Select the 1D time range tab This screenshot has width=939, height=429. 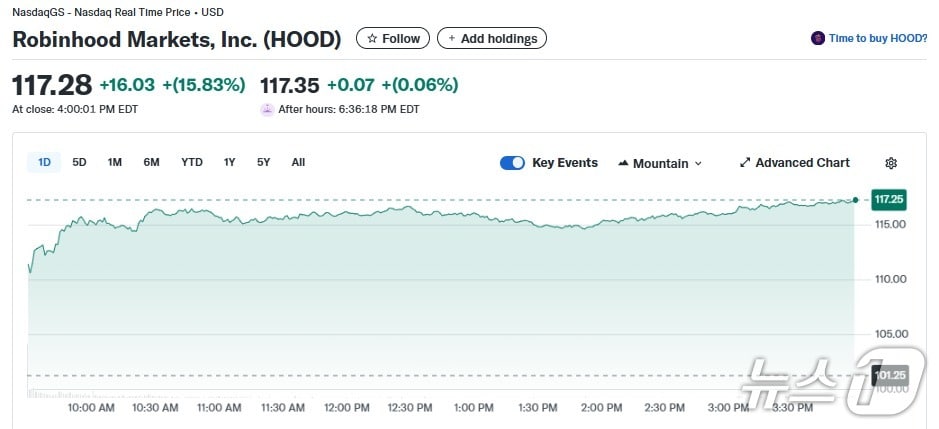44,162
